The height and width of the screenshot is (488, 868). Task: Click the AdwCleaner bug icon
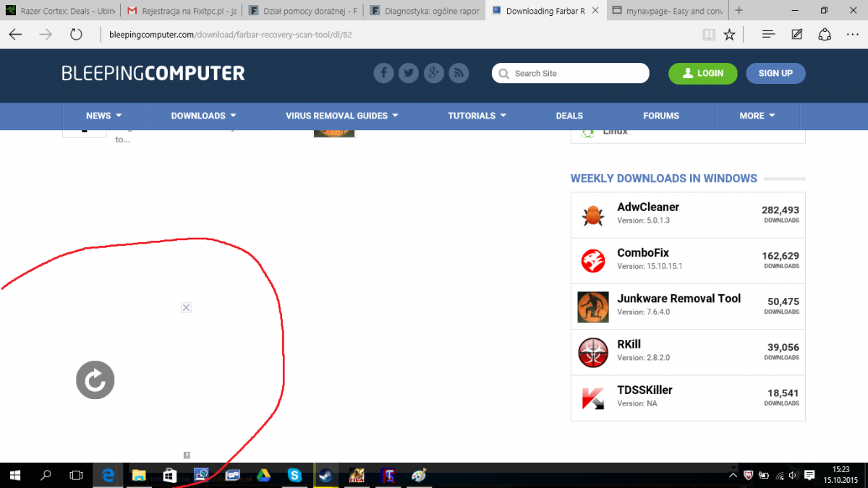[x=593, y=215]
